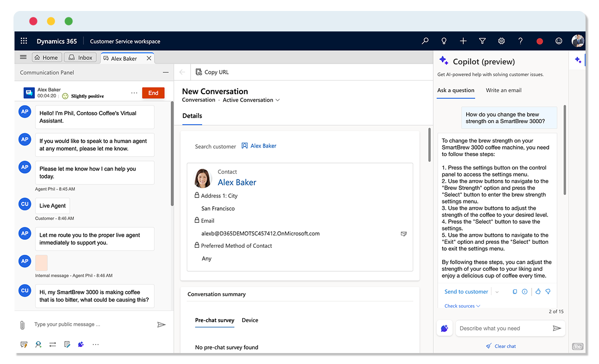This screenshot has width=599, height=364.
Task: Close the Alex Baker session tab
Action: pos(149,58)
